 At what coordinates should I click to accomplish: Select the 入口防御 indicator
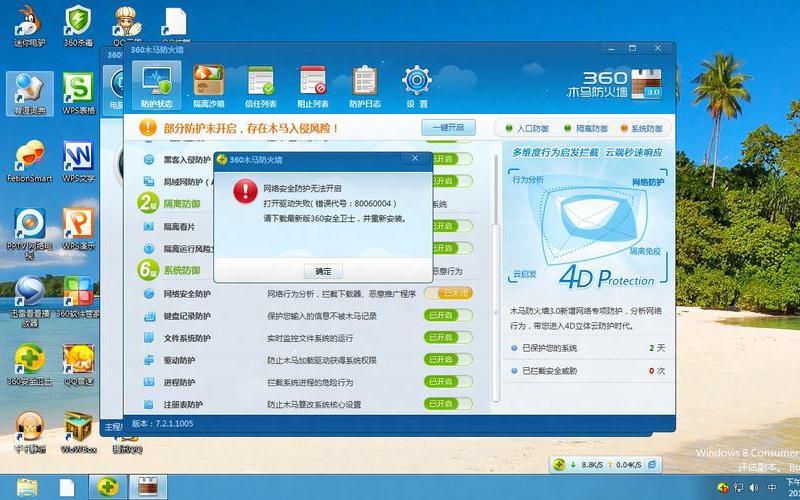pos(527,129)
